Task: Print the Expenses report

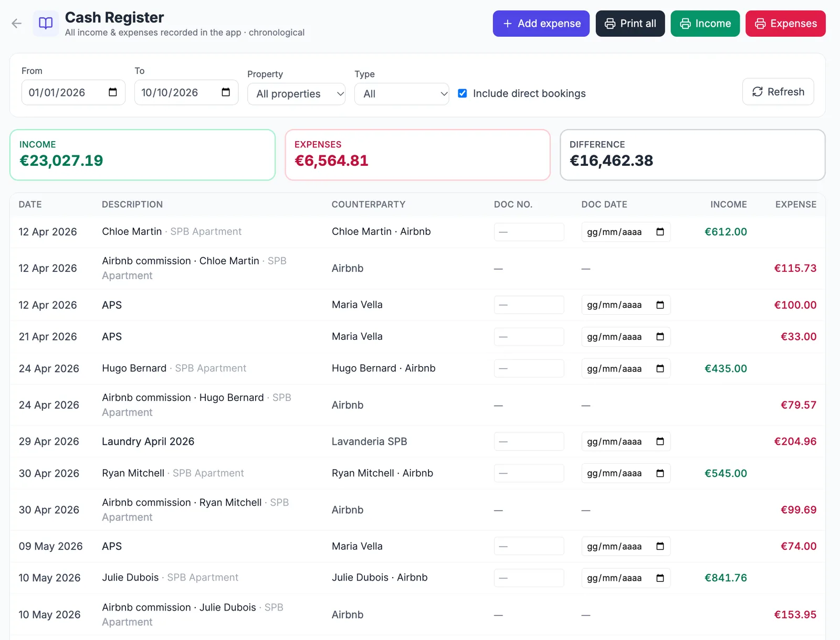Action: pyautogui.click(x=785, y=24)
